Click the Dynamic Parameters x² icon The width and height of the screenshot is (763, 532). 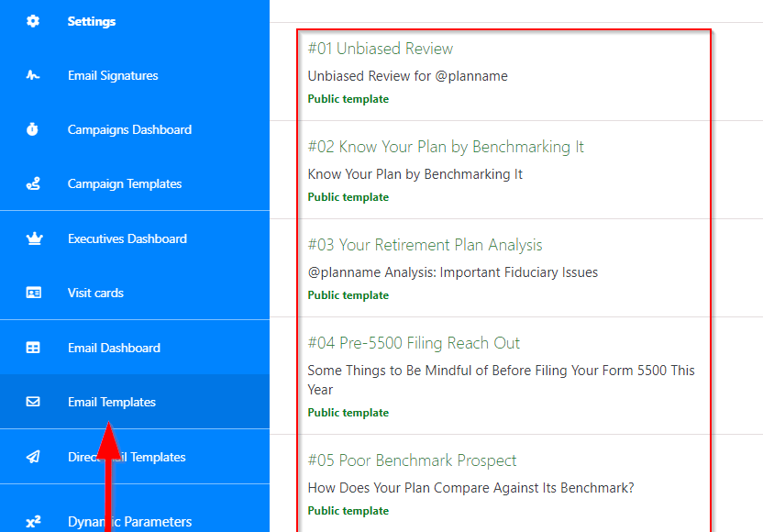pos(33,522)
